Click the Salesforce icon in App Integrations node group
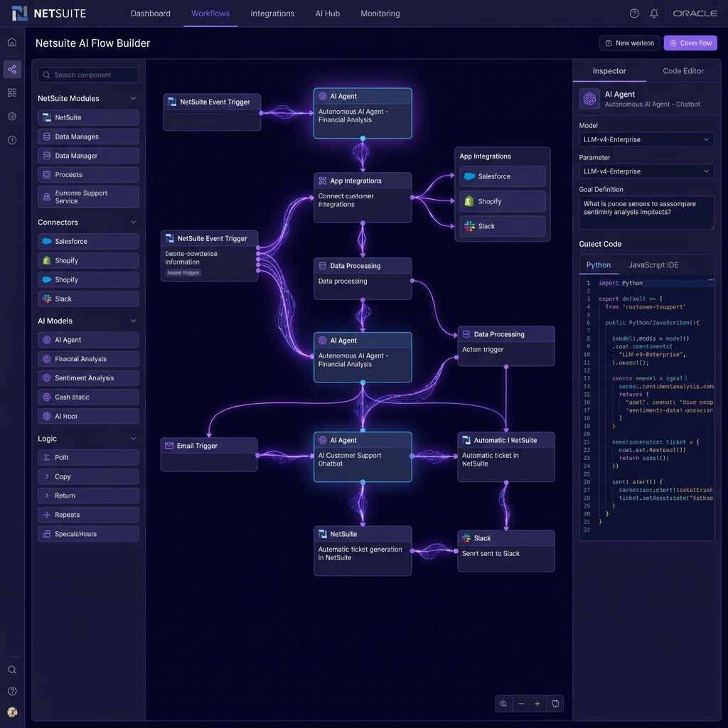The image size is (728, 728). [x=469, y=176]
